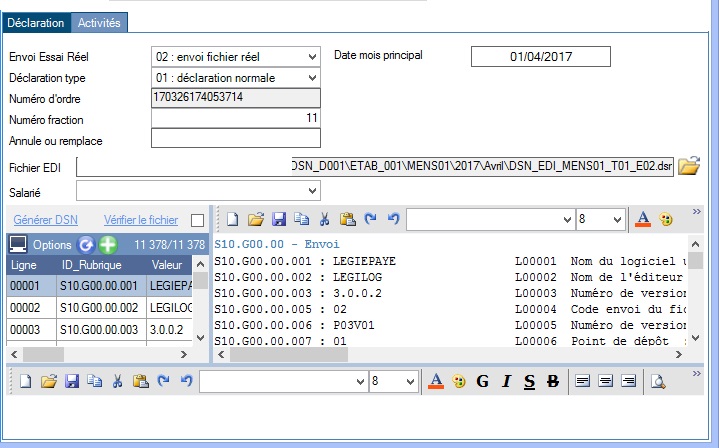Click the Générer DSN link
Viewport: 719px width, 448px height.
pos(46,219)
